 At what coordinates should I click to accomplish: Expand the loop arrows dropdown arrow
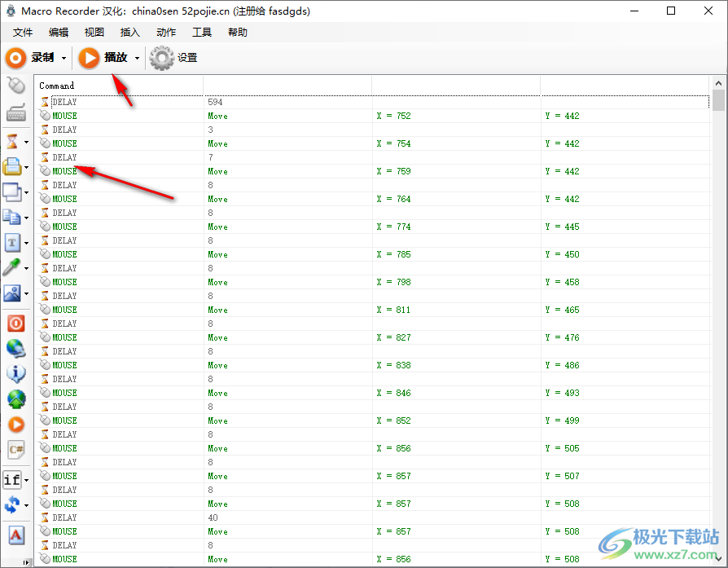(26, 505)
